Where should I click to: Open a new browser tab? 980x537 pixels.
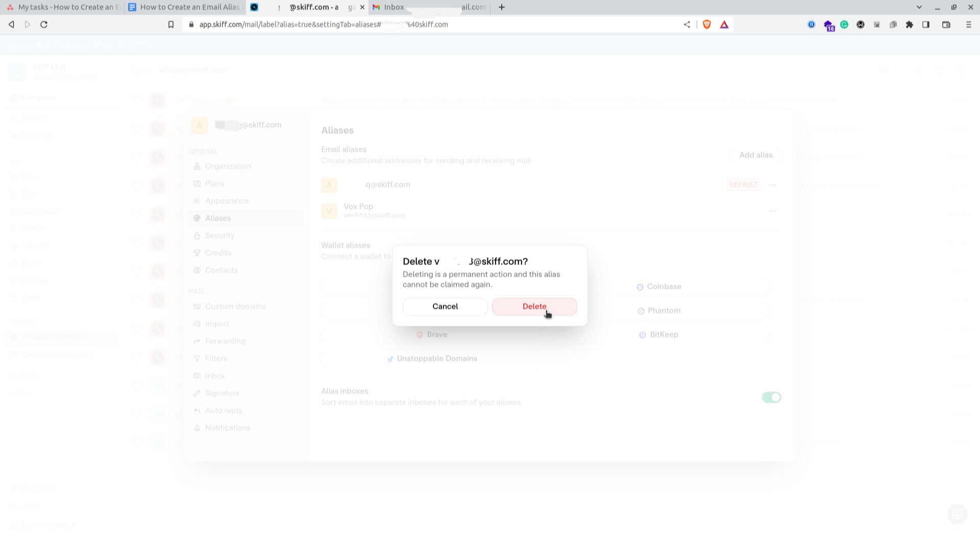pyautogui.click(x=501, y=7)
